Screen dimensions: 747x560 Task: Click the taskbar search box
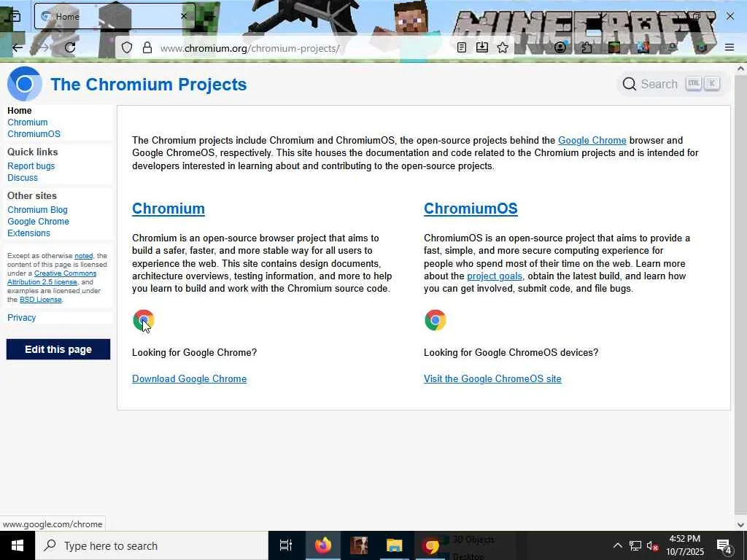pos(152,545)
